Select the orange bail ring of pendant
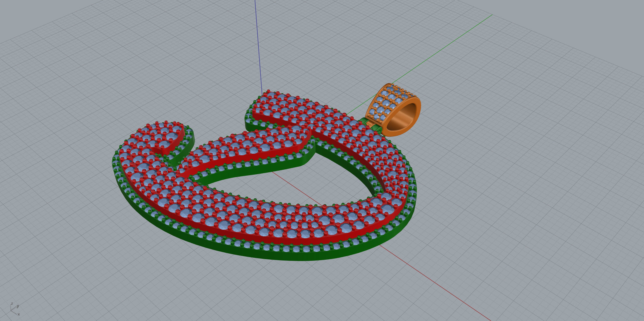 (393, 110)
